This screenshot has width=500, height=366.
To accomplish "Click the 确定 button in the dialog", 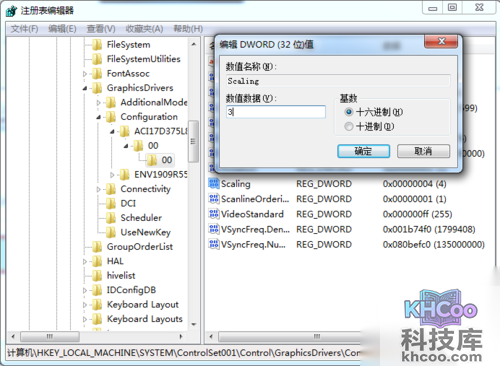I will [363, 151].
